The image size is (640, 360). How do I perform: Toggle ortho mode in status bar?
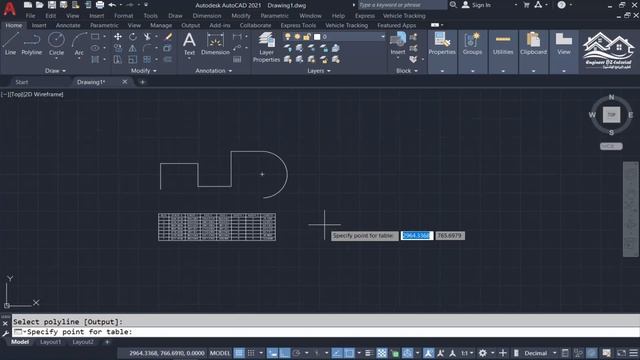click(x=284, y=353)
